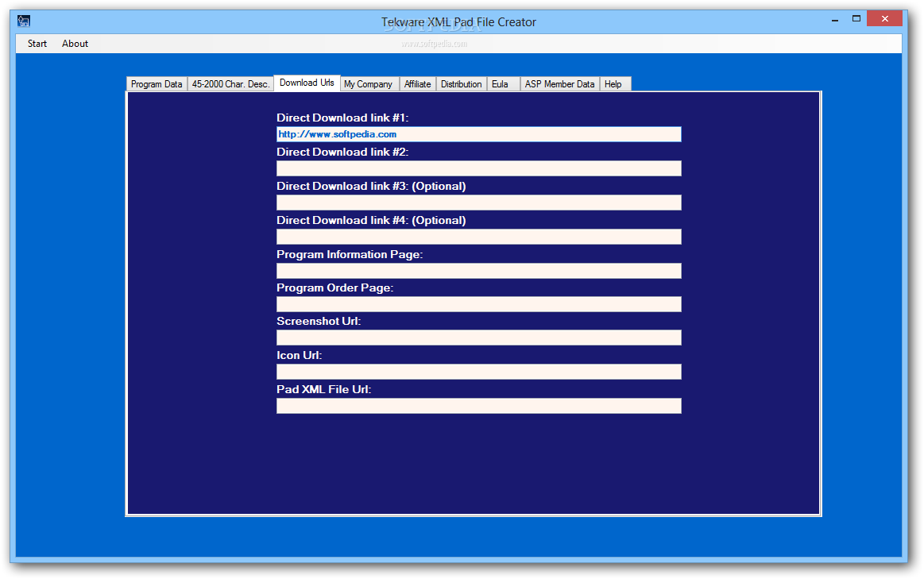This screenshot has height=579, width=924.
Task: Click the 'Pad XML File Url:' label
Action: [x=323, y=389]
